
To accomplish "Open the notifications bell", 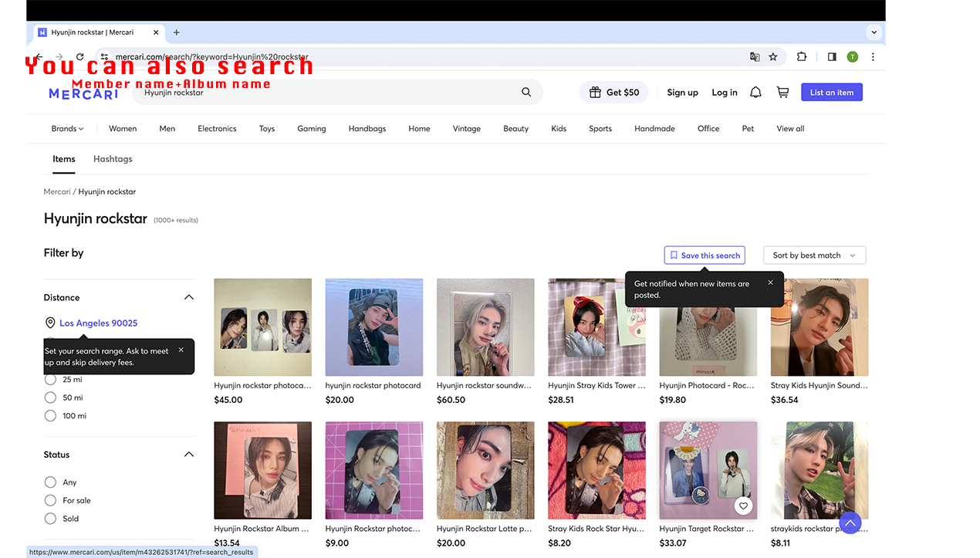I will (755, 93).
